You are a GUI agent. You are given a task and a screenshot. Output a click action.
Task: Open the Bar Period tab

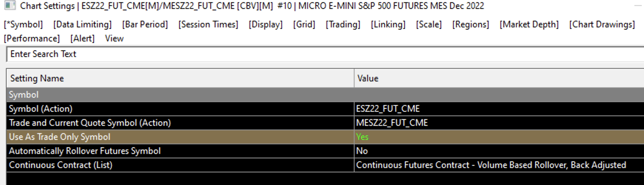(145, 24)
